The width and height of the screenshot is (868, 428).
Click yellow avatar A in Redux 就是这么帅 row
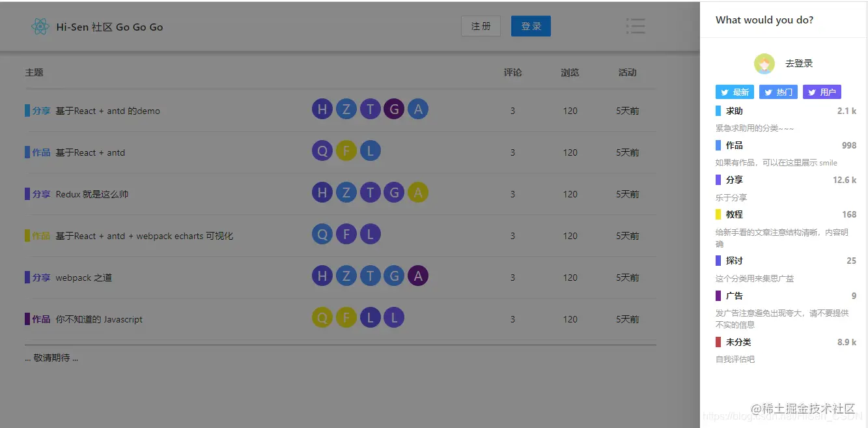[x=418, y=193]
